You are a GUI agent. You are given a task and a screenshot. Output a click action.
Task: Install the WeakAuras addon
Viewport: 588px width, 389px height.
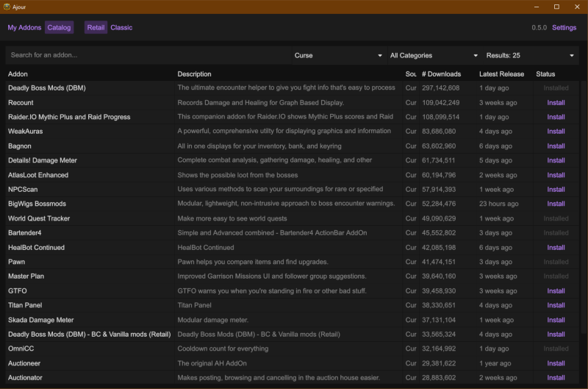coord(556,132)
